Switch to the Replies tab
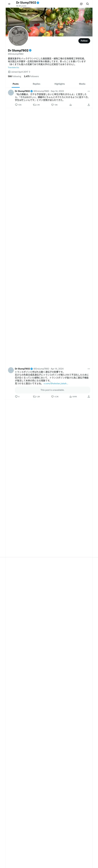The width and height of the screenshot is (98, 868). (x=36, y=84)
